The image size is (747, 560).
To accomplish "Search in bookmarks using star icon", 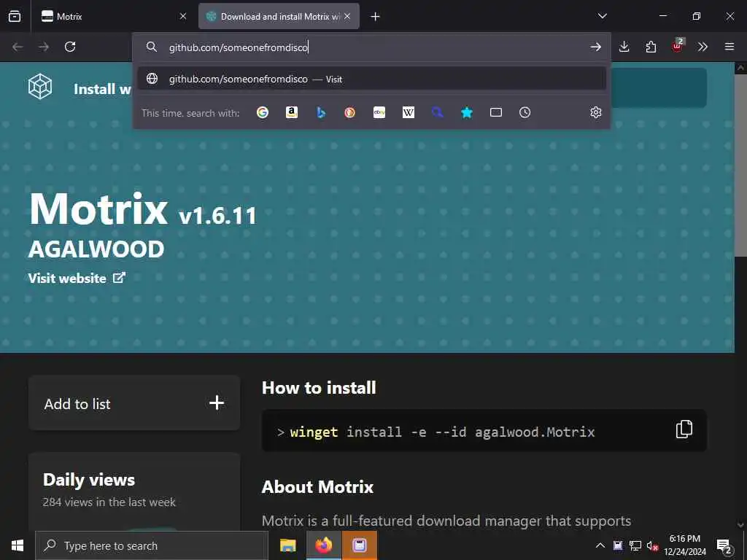I will [467, 112].
